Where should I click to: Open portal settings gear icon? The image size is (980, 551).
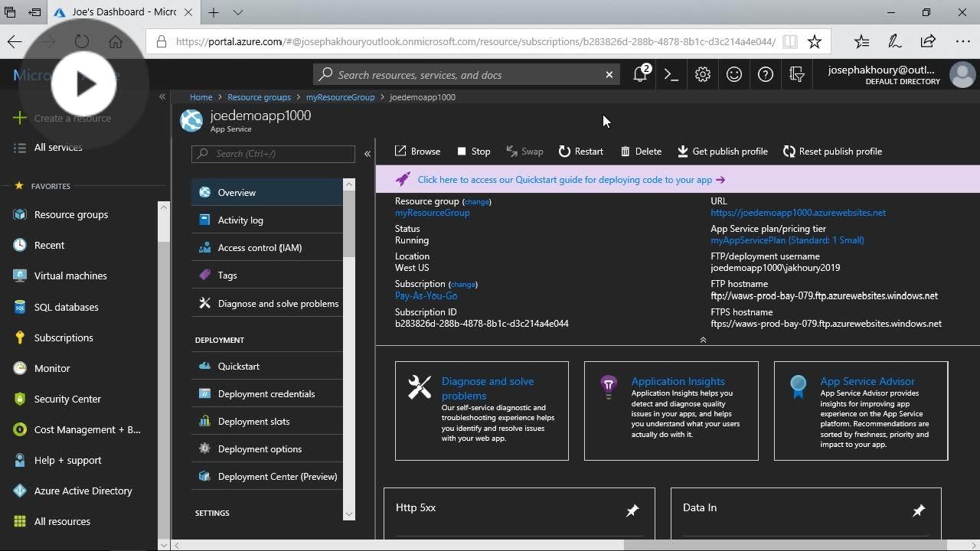pos(703,74)
